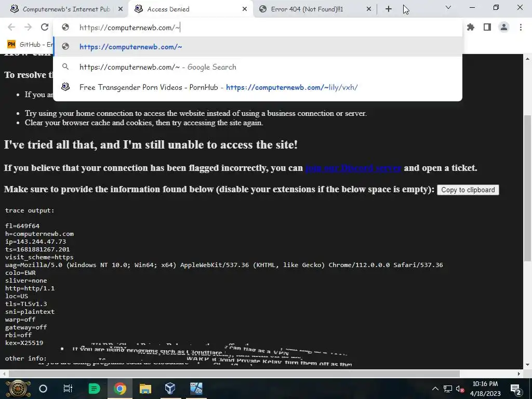Reload the current page
This screenshot has height=399, width=532.
point(45,27)
